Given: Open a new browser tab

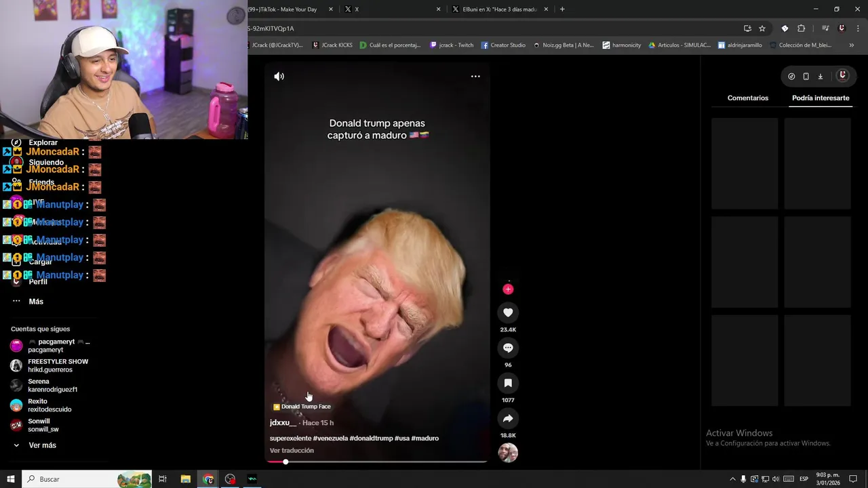Looking at the screenshot, I should [x=562, y=9].
